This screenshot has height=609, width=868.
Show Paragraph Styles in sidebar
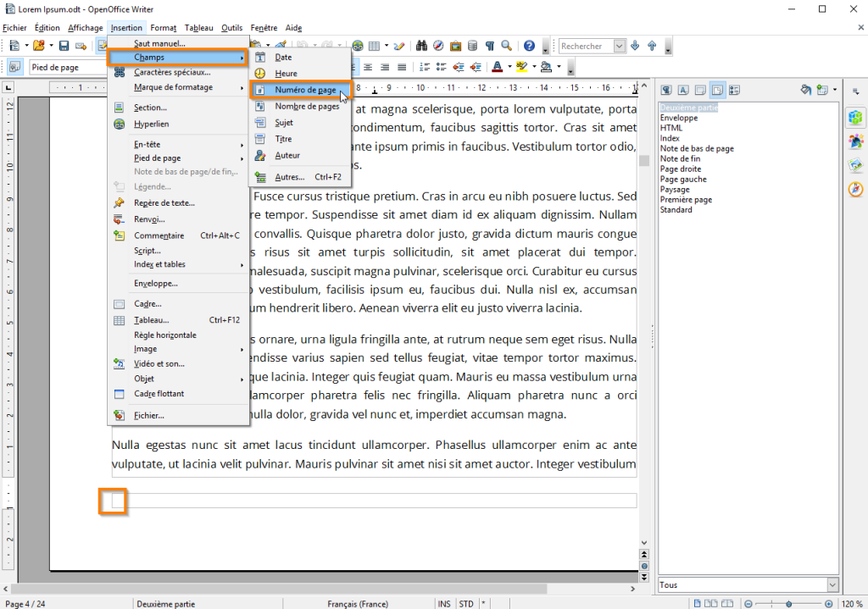(x=666, y=90)
